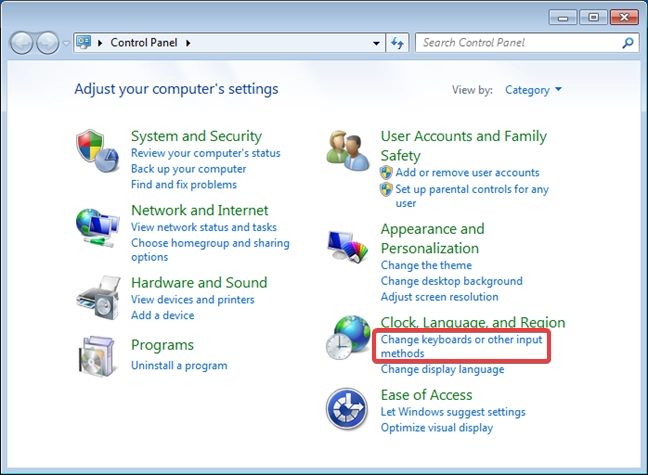Select Change display language
The image size is (648, 475).
pos(442,369)
